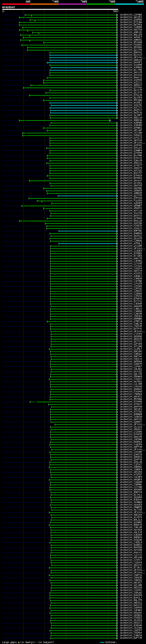
Task: Select hit UniRef100_B7ZYW4
Action: (x=131, y=22)
